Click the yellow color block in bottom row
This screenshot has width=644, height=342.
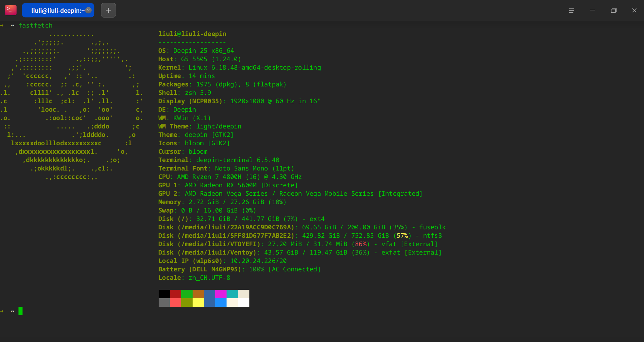[x=198, y=302]
